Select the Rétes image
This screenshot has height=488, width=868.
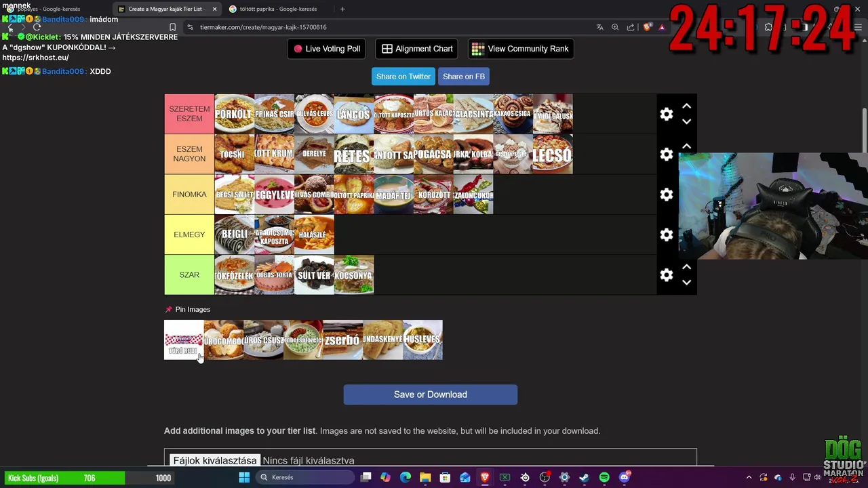pyautogui.click(x=354, y=154)
